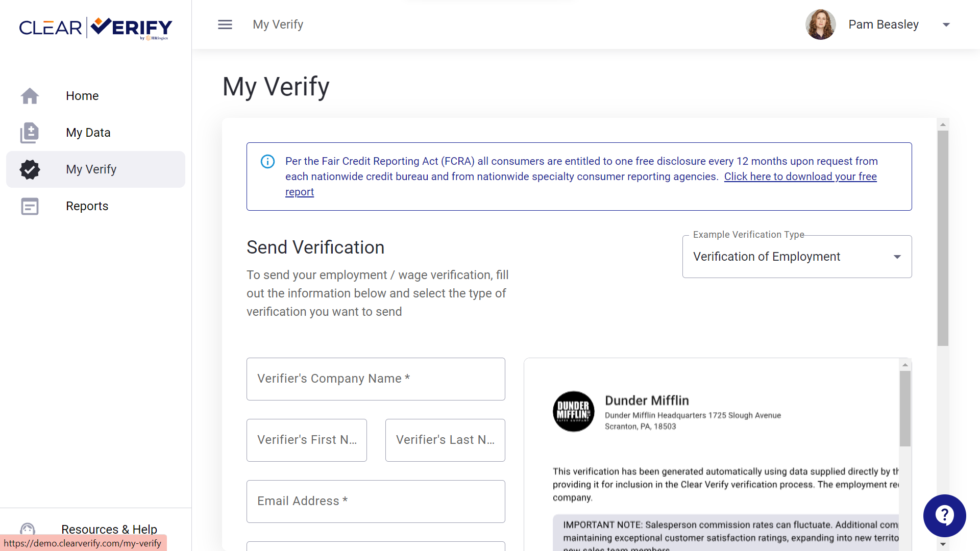Screen dimensions: 980x551
Task: Click the My Data document icon
Action: coord(30,133)
